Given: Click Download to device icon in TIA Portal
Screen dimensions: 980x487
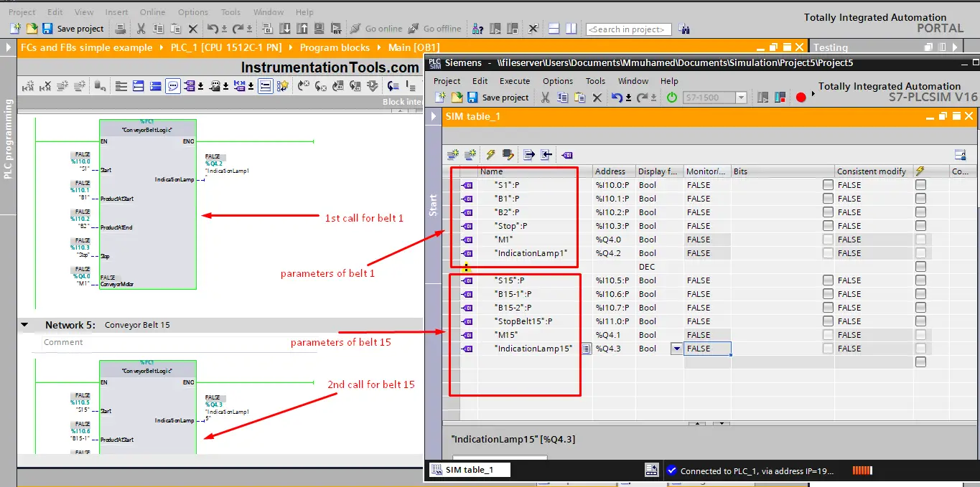Looking at the screenshot, I should [x=284, y=29].
